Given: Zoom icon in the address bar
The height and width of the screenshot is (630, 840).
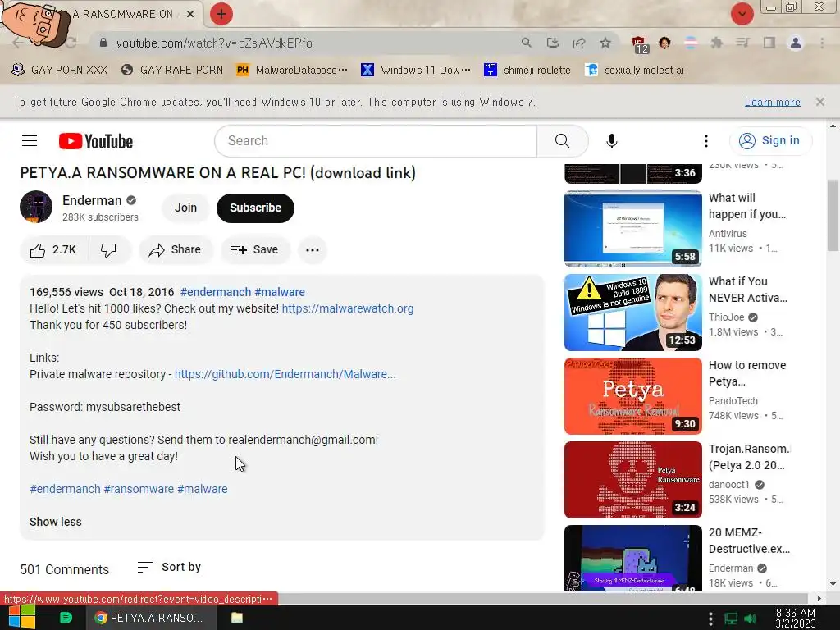Looking at the screenshot, I should point(527,43).
